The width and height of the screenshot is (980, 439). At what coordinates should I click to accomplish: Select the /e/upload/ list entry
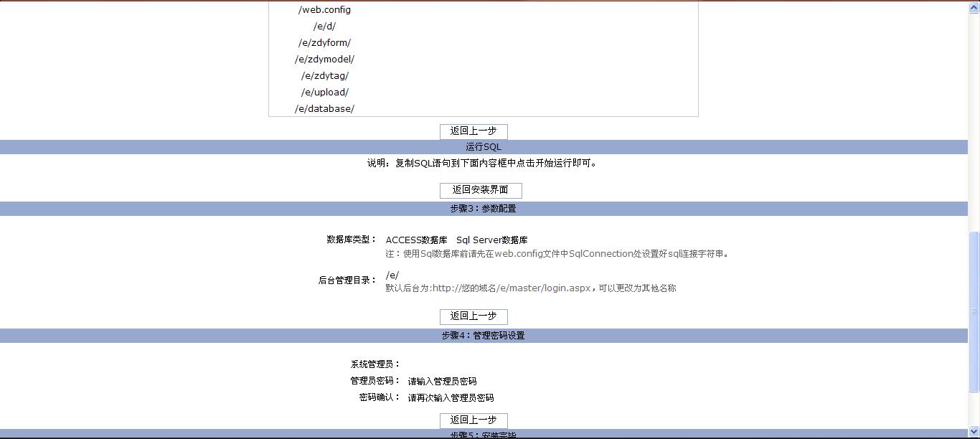tap(324, 93)
